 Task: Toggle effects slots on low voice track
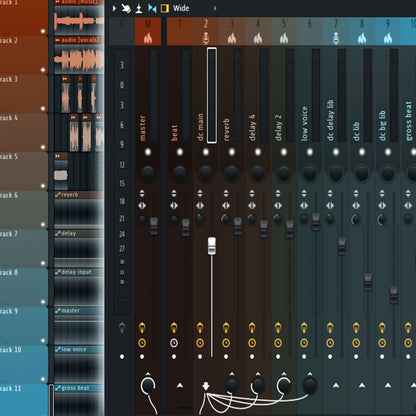point(304,328)
